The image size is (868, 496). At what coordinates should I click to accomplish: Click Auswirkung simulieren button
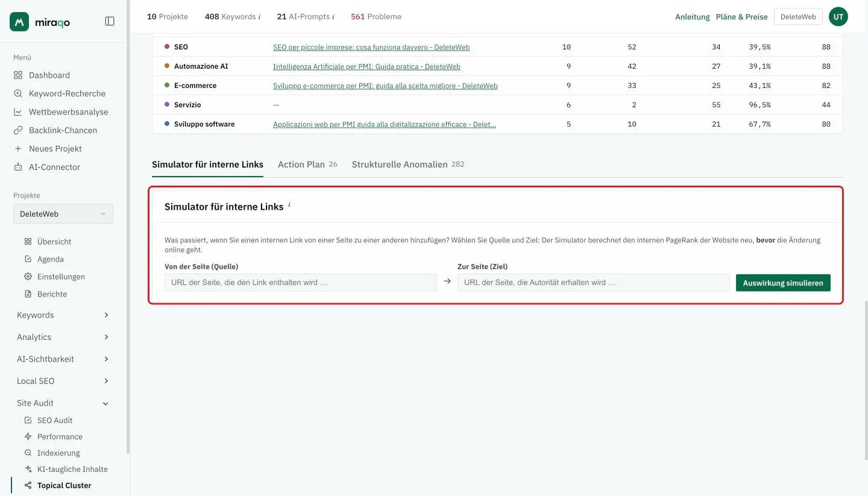pos(783,283)
